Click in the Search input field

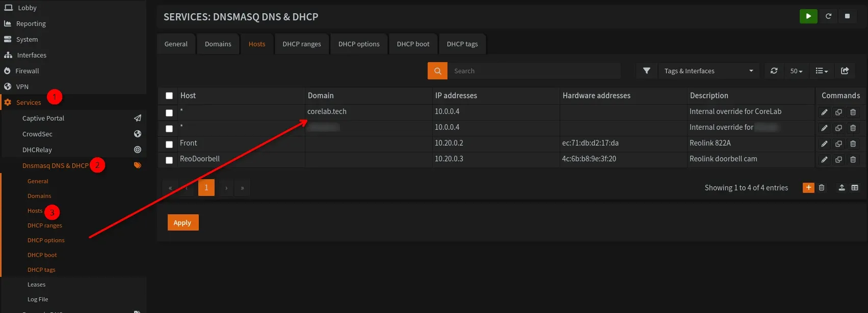pyautogui.click(x=534, y=71)
